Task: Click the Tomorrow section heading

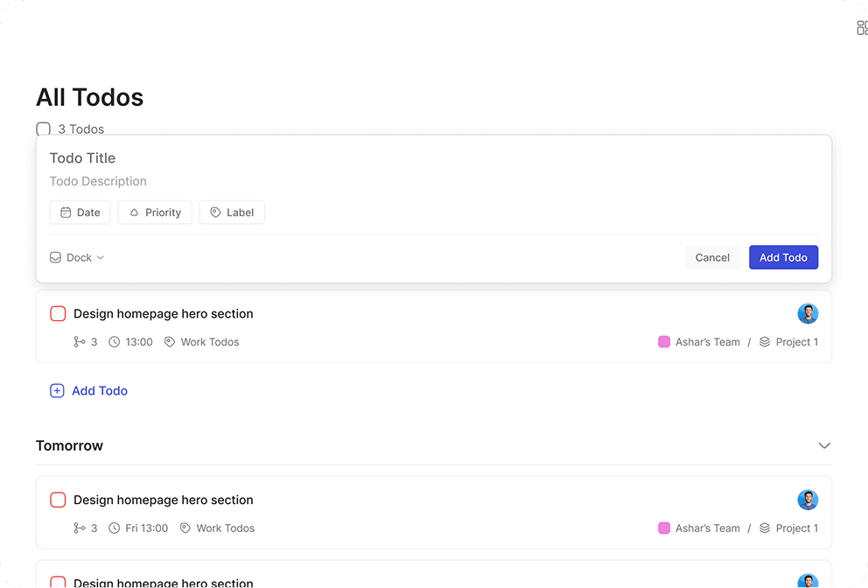Action: pos(69,445)
